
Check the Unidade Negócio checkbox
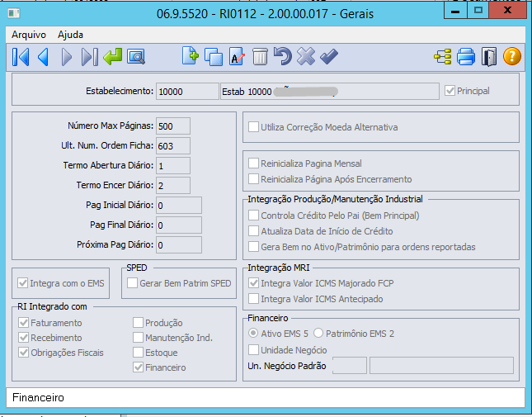[x=253, y=349]
